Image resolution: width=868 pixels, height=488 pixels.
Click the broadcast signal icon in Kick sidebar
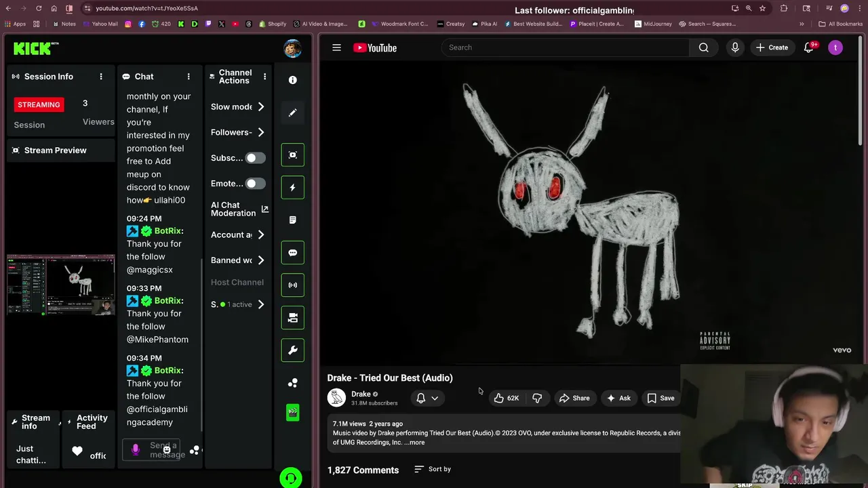click(293, 285)
